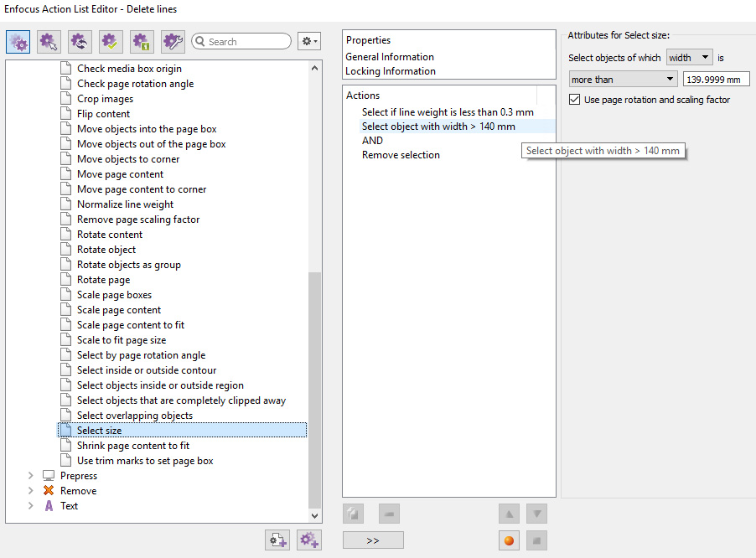The height and width of the screenshot is (558, 756).
Task: Open the more than comparison dropdown
Action: [x=623, y=80]
